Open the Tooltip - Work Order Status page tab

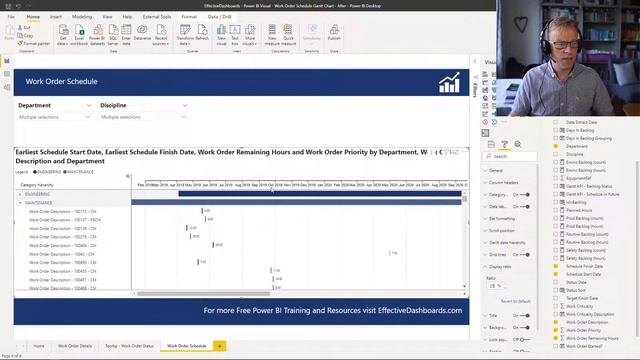[129, 346]
